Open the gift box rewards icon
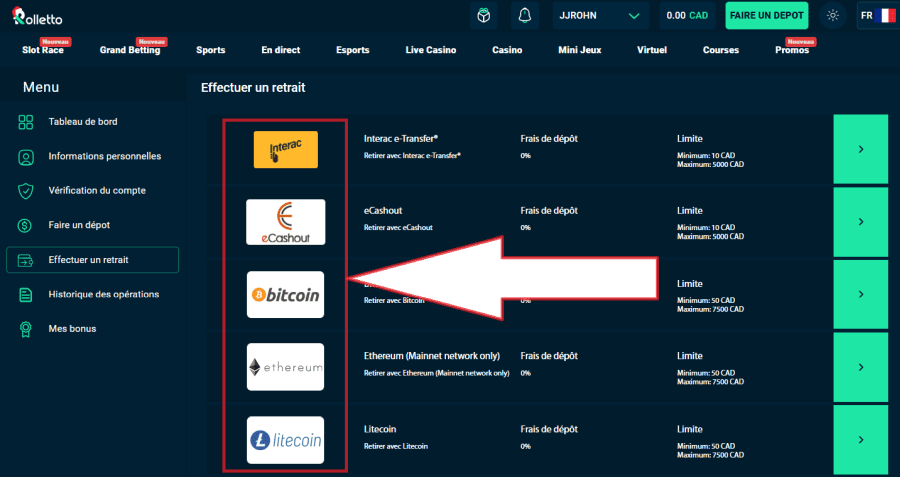This screenshot has height=477, width=900. (483, 15)
